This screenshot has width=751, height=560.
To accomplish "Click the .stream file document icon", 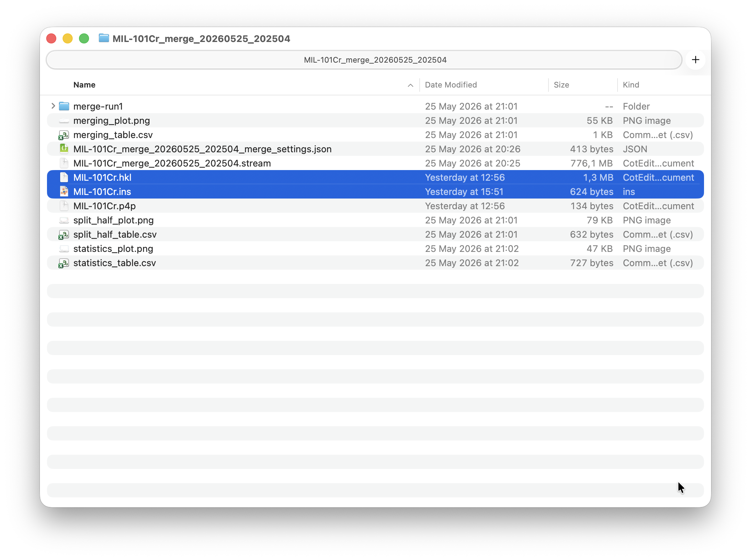I will (x=64, y=163).
